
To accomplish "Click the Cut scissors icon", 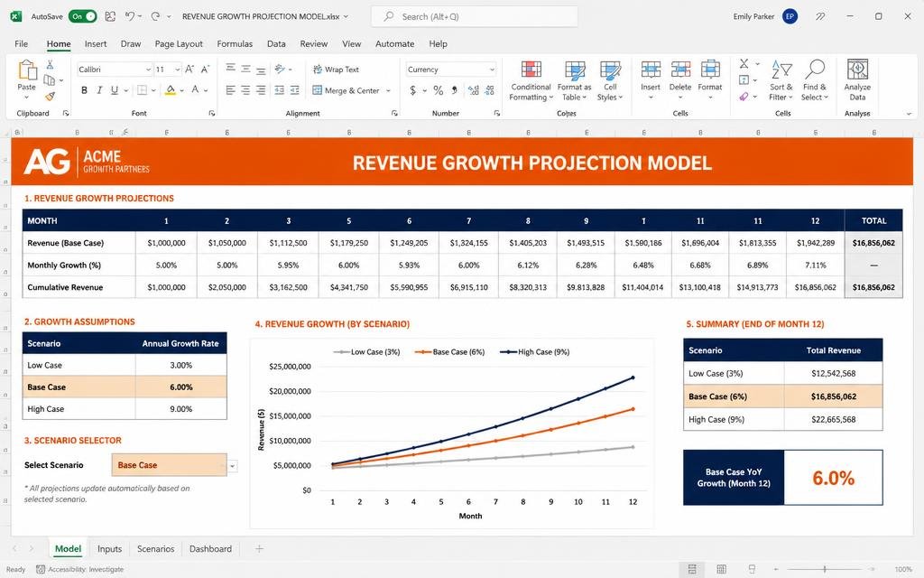I will (51, 64).
